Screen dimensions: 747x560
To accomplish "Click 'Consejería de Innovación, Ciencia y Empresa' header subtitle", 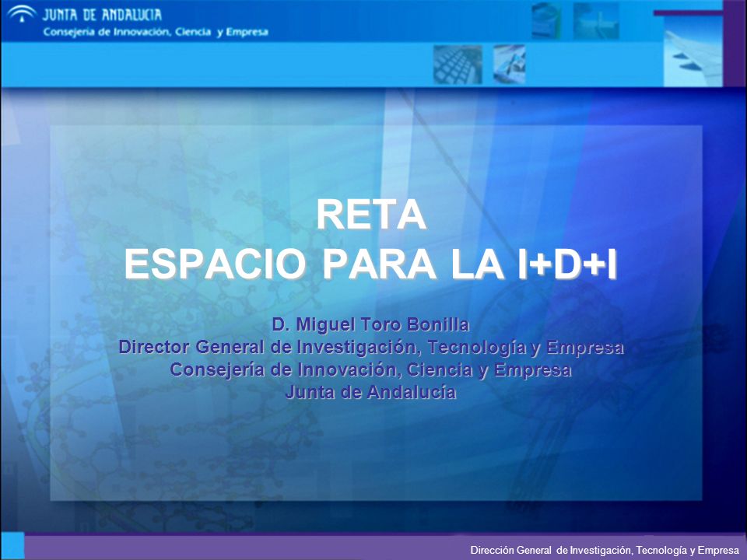I will coord(156,33).
